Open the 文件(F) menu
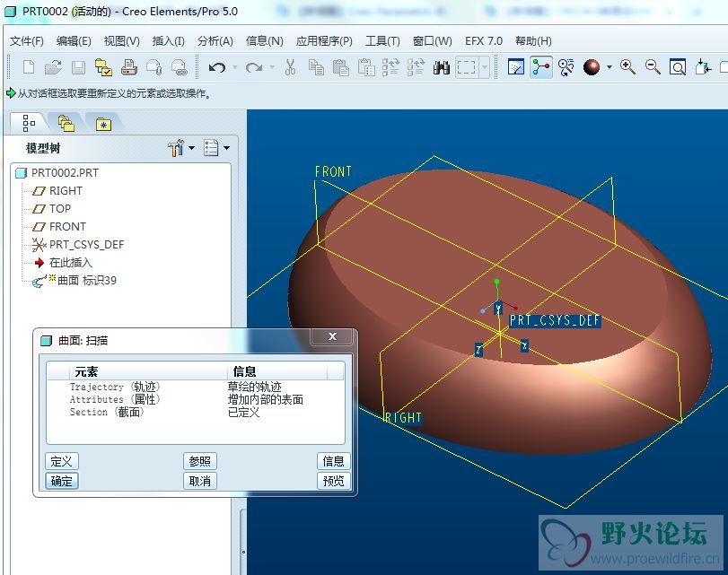This screenshot has width=728, height=575. pos(26,41)
